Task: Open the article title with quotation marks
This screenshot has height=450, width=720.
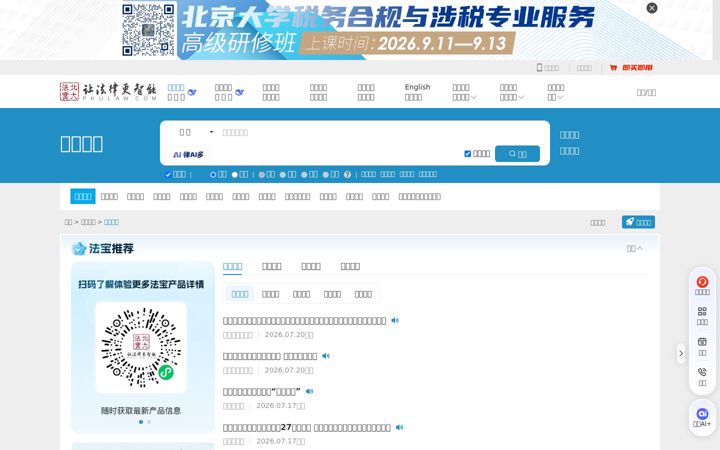Action: (x=262, y=392)
